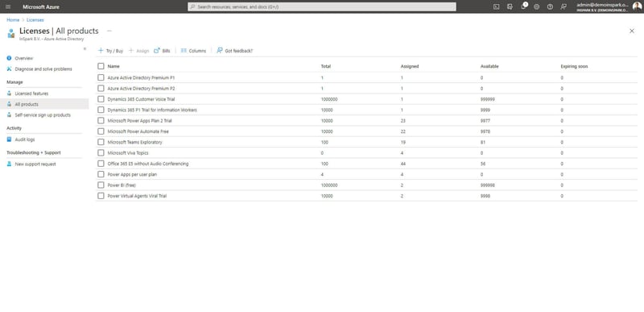The image size is (644, 312).
Task: Check Microsoft Teams Exploratory row
Action: (x=101, y=142)
